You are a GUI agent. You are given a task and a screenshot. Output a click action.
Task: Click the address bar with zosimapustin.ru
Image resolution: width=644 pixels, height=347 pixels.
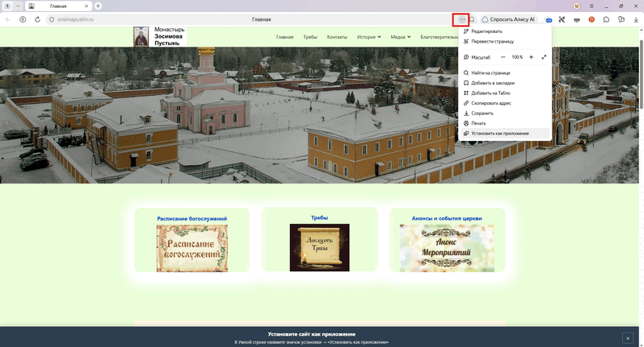(250, 19)
